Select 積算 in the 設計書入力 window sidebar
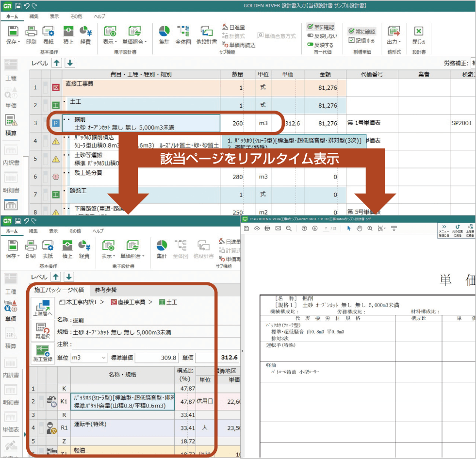Screen dimensions: 476x459 pyautogui.click(x=11, y=125)
